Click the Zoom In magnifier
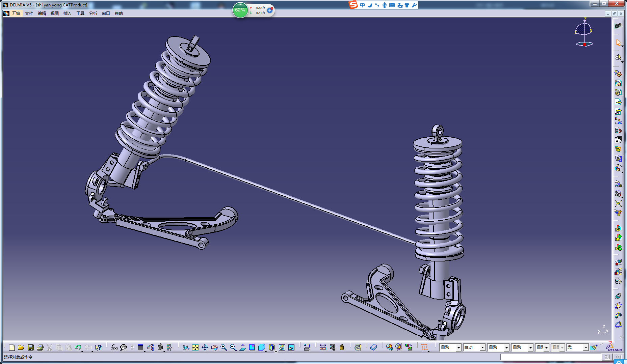Screen dimensions: 627x364 coord(224,347)
